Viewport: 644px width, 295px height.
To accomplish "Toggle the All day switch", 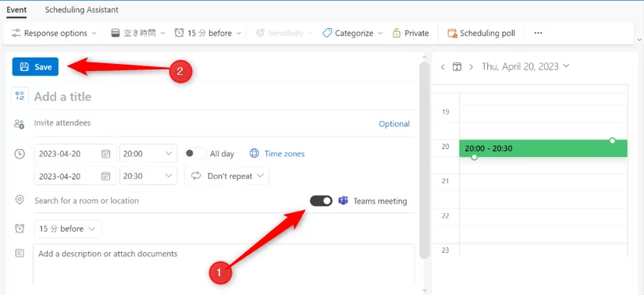I will (195, 154).
